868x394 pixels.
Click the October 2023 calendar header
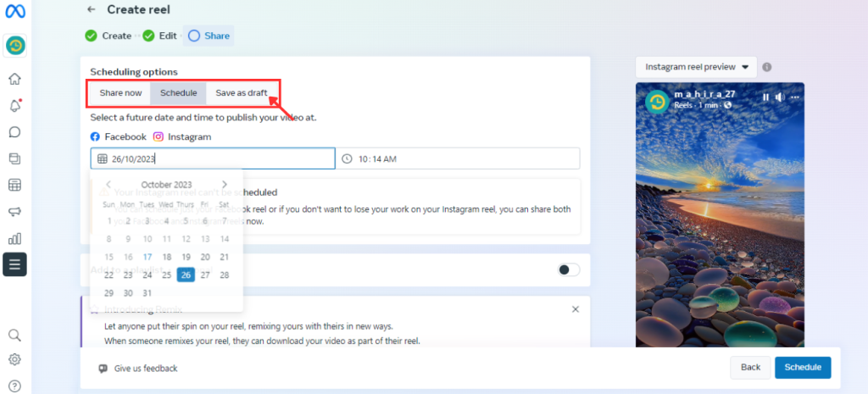[167, 184]
